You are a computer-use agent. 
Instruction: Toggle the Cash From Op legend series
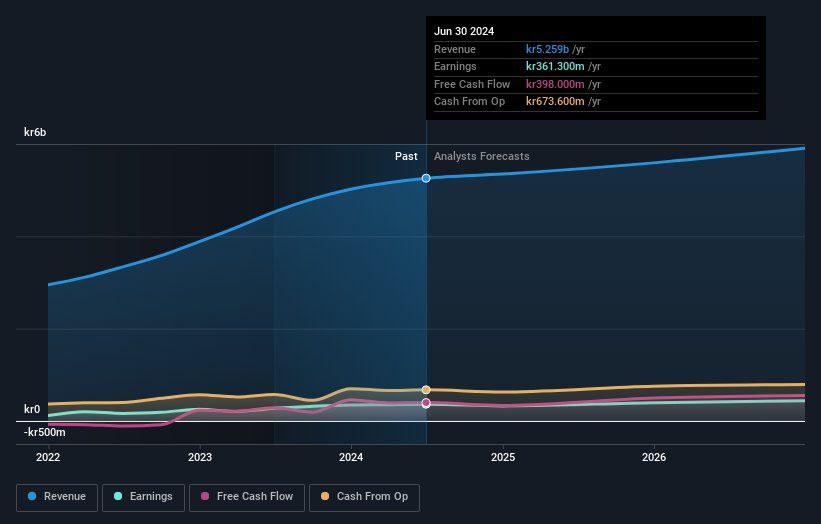point(364,497)
